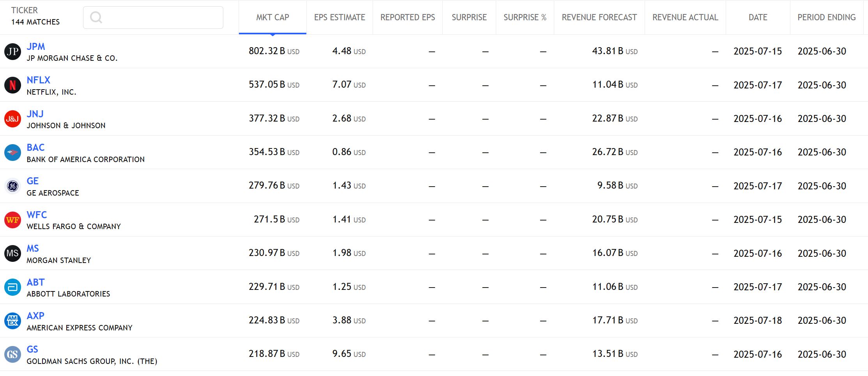Click the Netflix logo icon
The height and width of the screenshot is (376, 868).
coord(12,85)
